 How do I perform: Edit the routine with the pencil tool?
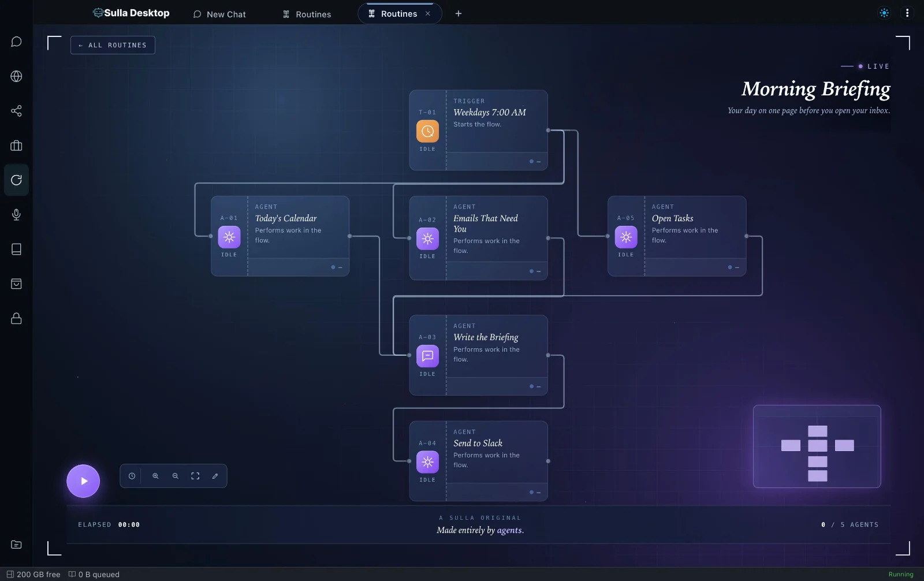(x=215, y=476)
